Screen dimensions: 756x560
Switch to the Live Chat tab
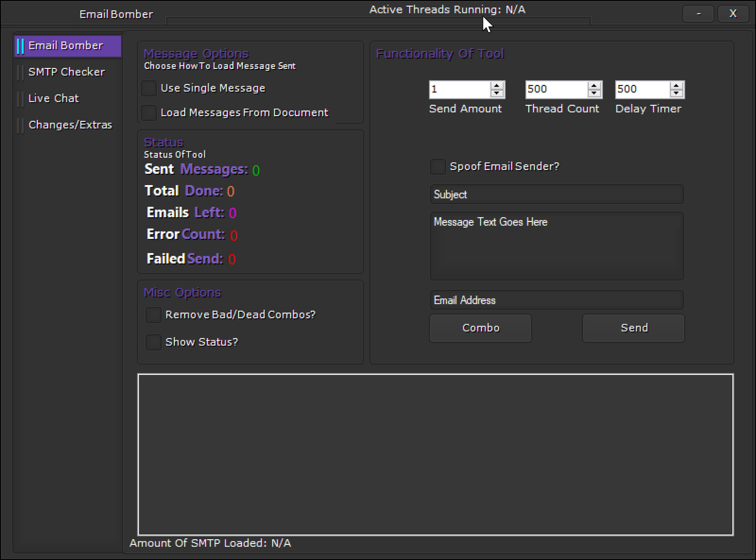tap(53, 99)
